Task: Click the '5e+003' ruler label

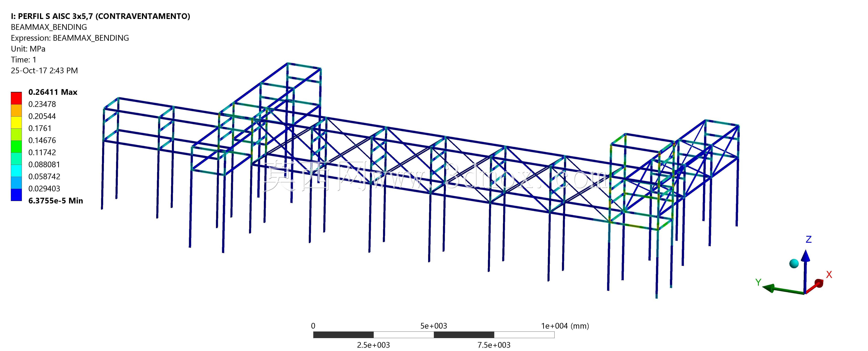Action: (434, 326)
